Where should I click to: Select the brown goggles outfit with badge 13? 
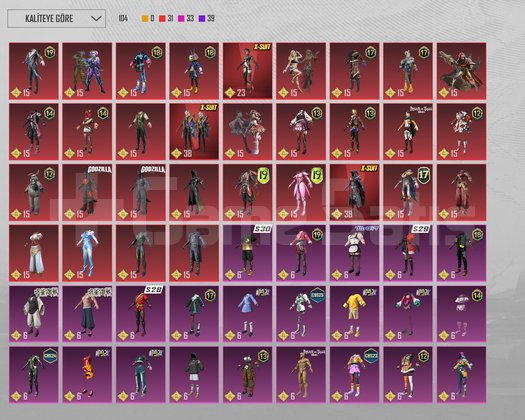[x=247, y=375]
